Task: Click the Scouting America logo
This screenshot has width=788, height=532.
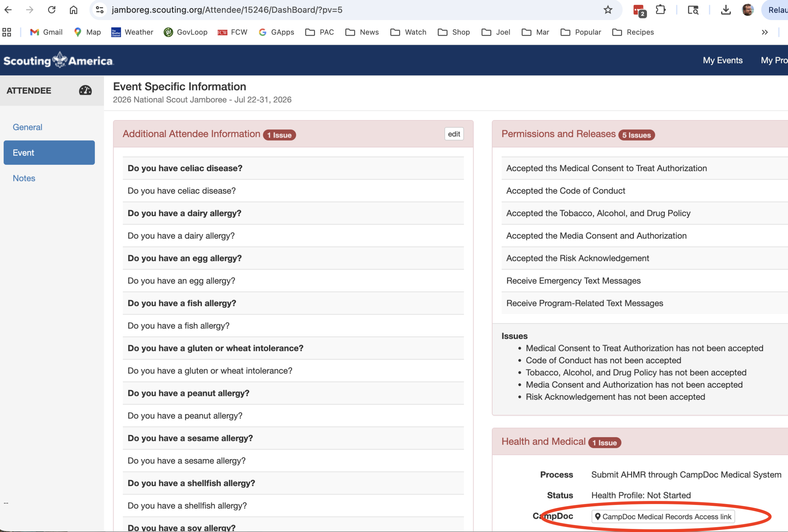Action: (x=58, y=60)
